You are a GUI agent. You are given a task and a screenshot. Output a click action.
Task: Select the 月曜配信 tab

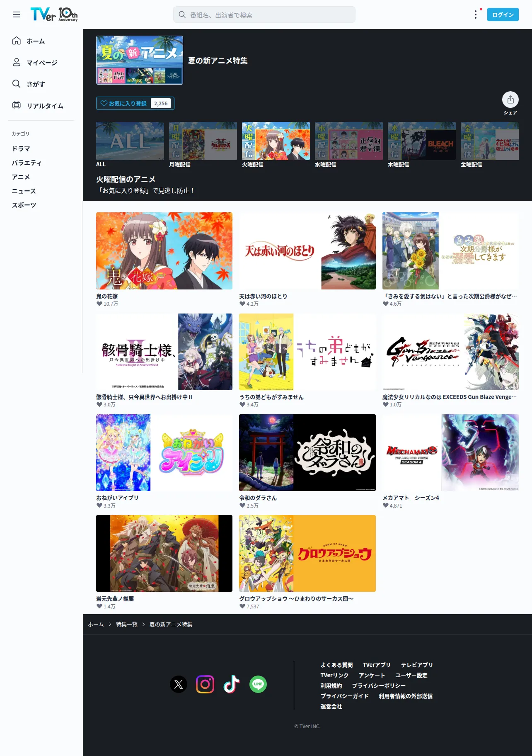point(203,145)
